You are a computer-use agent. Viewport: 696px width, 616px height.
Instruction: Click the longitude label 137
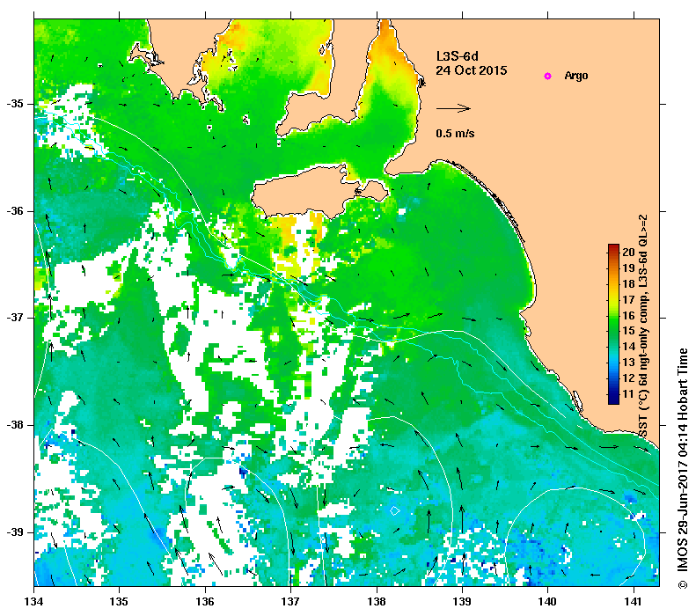click(x=290, y=601)
